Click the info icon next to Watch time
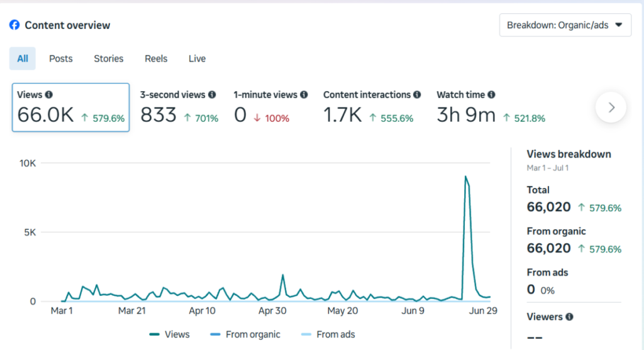The height and width of the screenshot is (350, 644). 491,95
